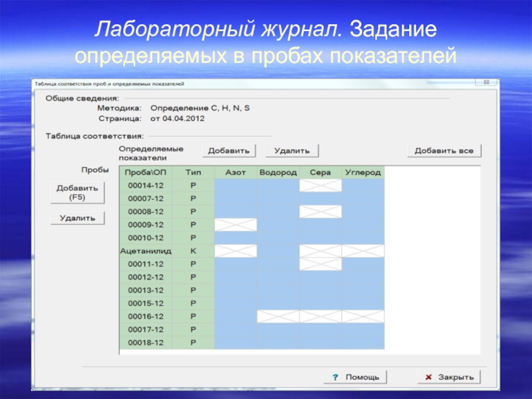The height and width of the screenshot is (399, 532).
Task: Click the K type cell for Ацетанилид
Action: [193, 251]
